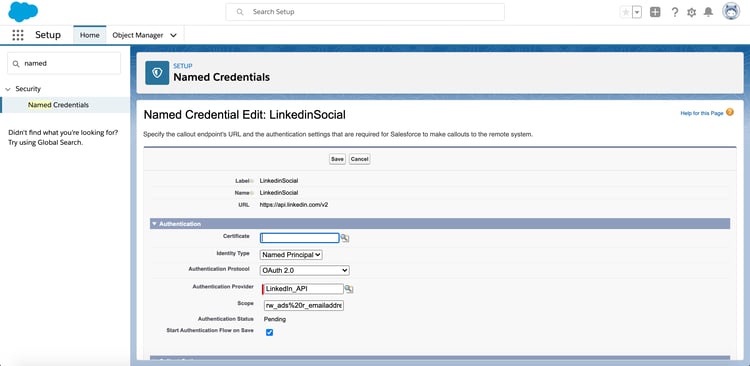
Task: Click the LinkedinSocial Label value
Action: coord(279,181)
